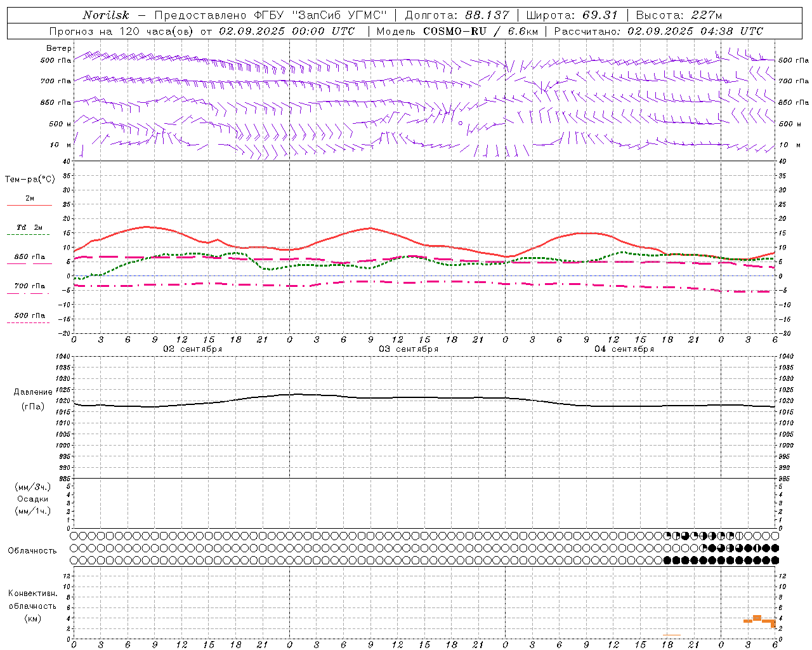Image resolution: width=812 pixels, height=650 pixels.
Task: Click the dash-dot line sample under legend "700 гПа"
Action: coord(28,293)
